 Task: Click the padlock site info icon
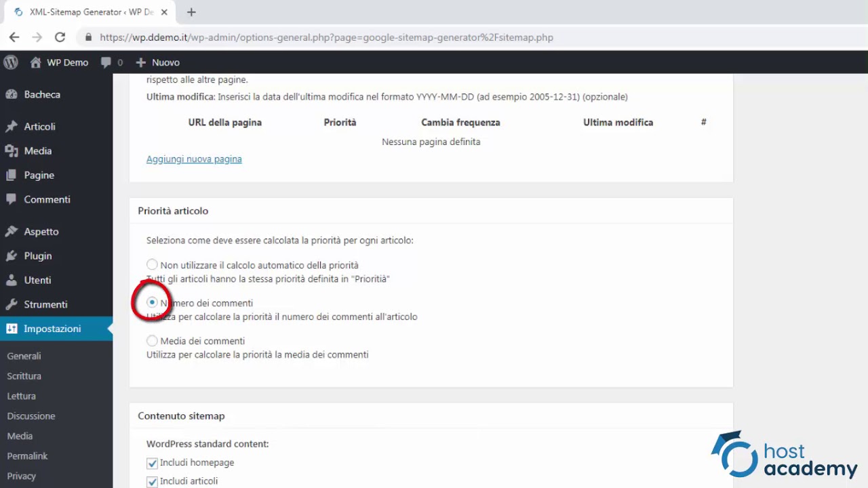click(88, 37)
